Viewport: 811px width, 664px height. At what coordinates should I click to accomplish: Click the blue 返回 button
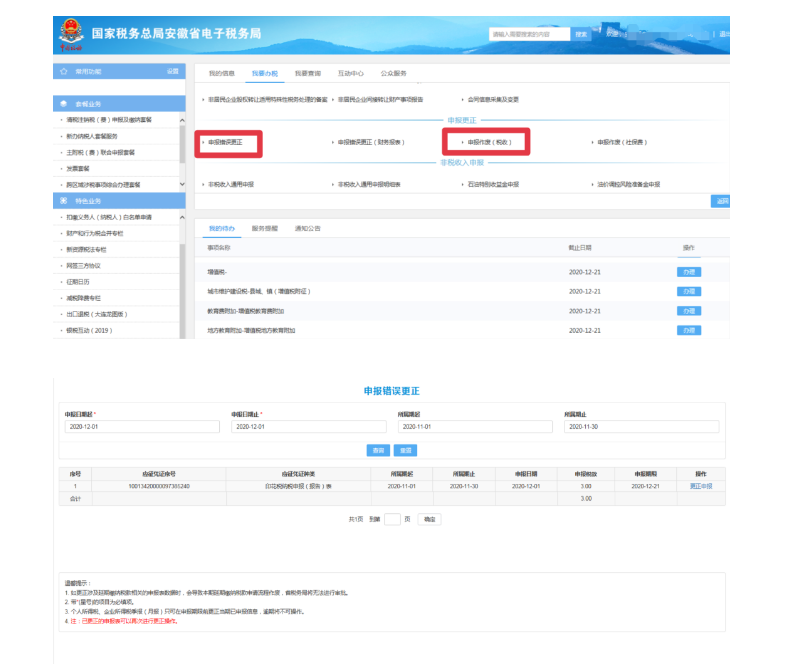tap(721, 201)
